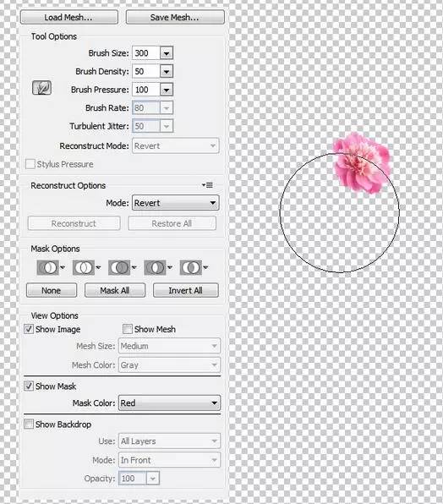Click the third mask option icon
The width and height of the screenshot is (443, 504).
click(119, 267)
